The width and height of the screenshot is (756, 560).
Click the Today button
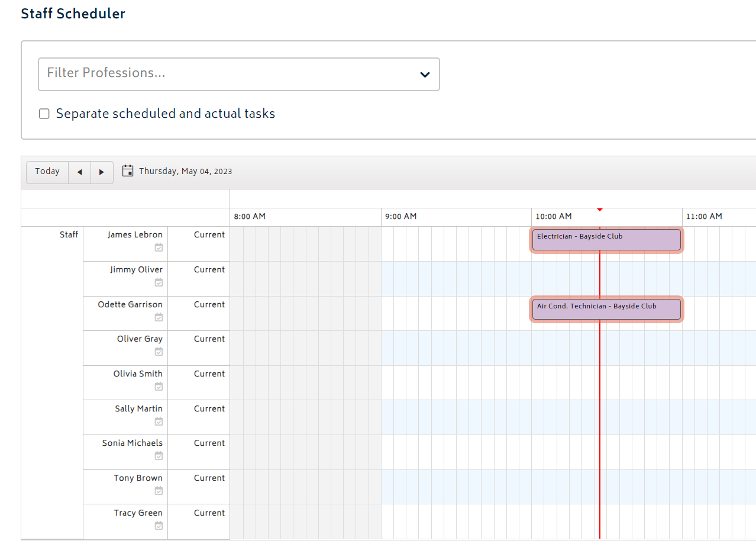(x=47, y=172)
